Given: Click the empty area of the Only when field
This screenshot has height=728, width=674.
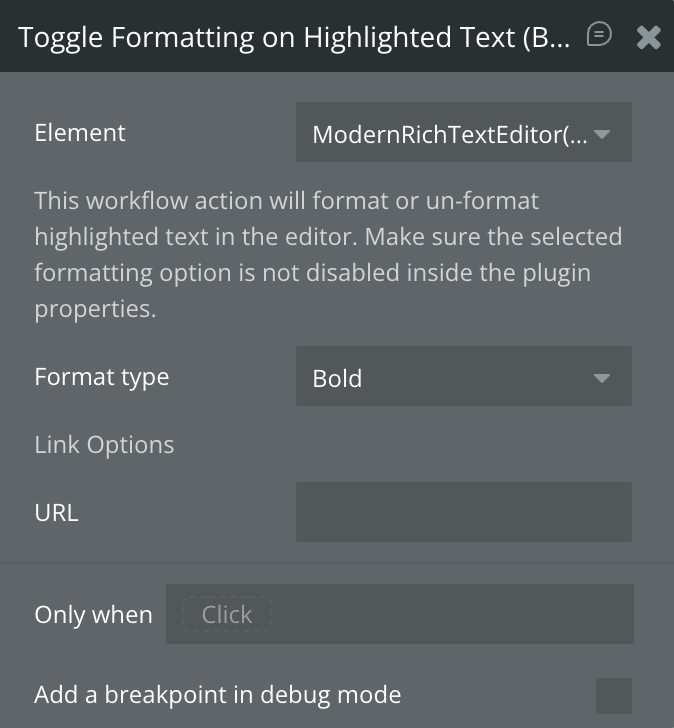Looking at the screenshot, I should click(x=450, y=614).
